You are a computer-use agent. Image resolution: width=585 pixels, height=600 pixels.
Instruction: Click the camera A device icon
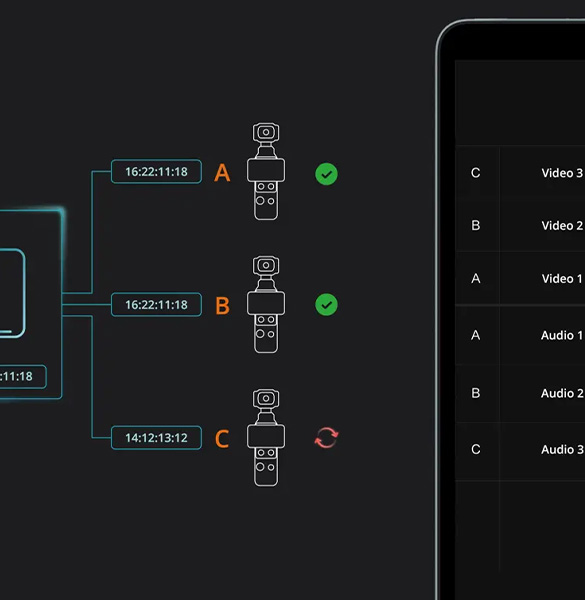(266, 171)
